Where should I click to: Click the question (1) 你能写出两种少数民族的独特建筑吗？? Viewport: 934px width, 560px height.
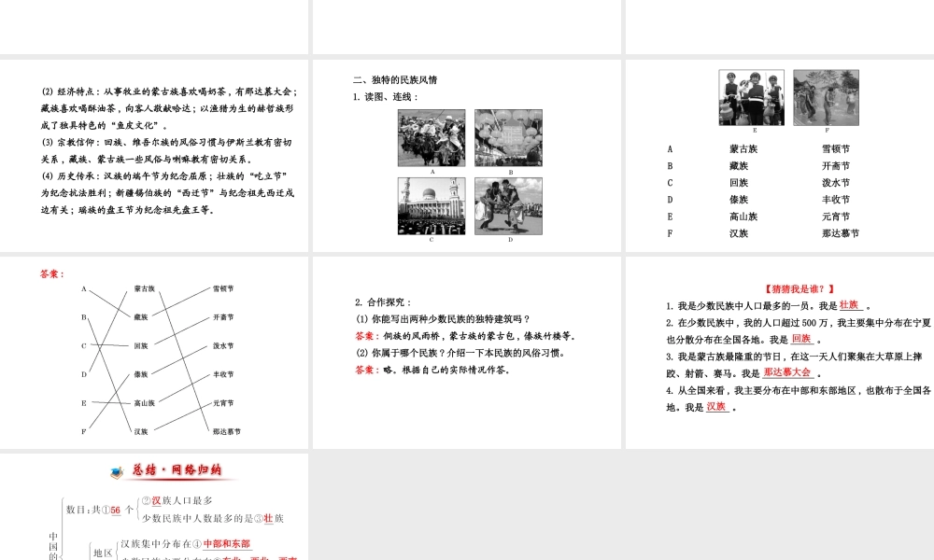tap(443, 319)
